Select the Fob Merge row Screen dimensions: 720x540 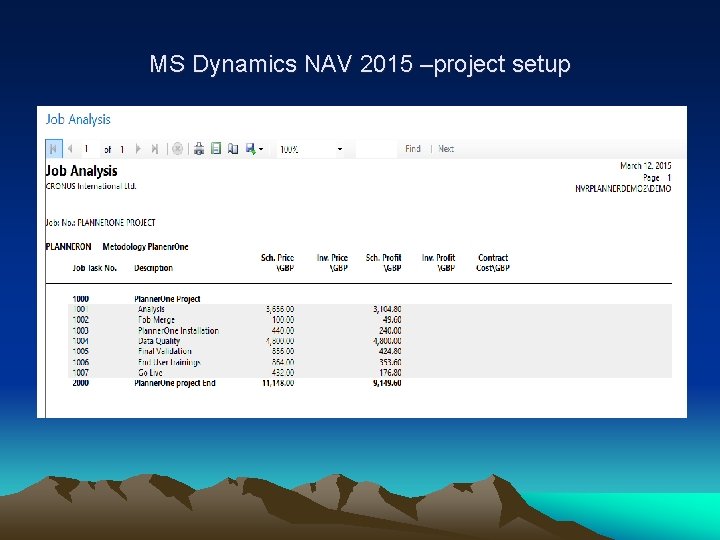tap(370, 320)
